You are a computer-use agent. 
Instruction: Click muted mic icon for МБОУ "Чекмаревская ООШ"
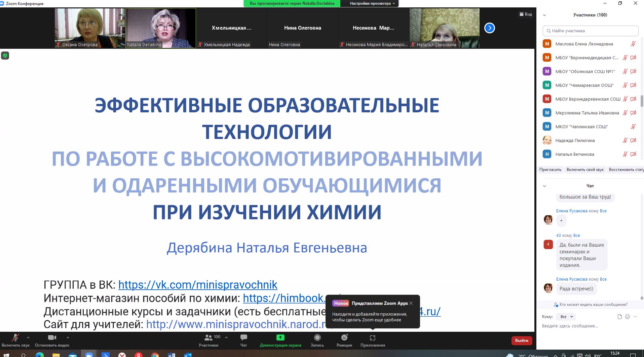[x=625, y=85]
